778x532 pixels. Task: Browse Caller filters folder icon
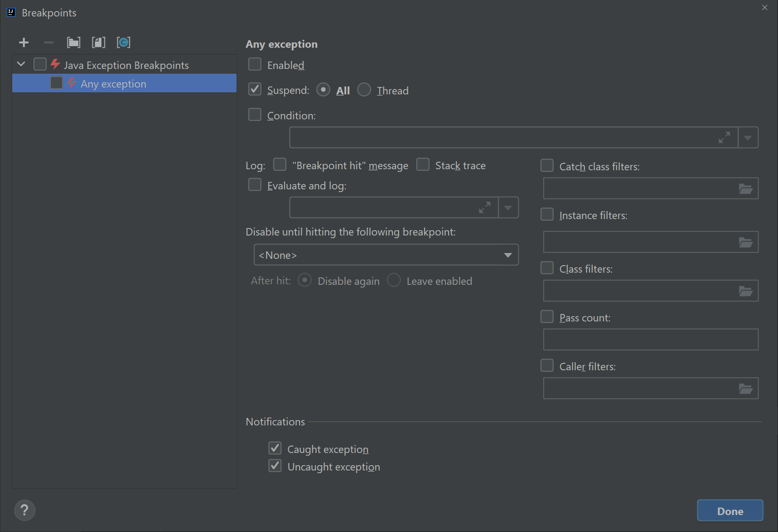[745, 389]
